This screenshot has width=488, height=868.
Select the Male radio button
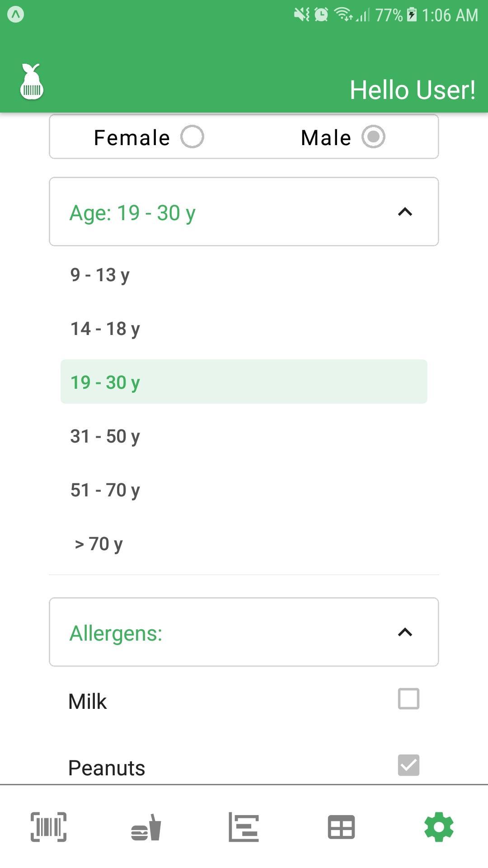tap(373, 137)
